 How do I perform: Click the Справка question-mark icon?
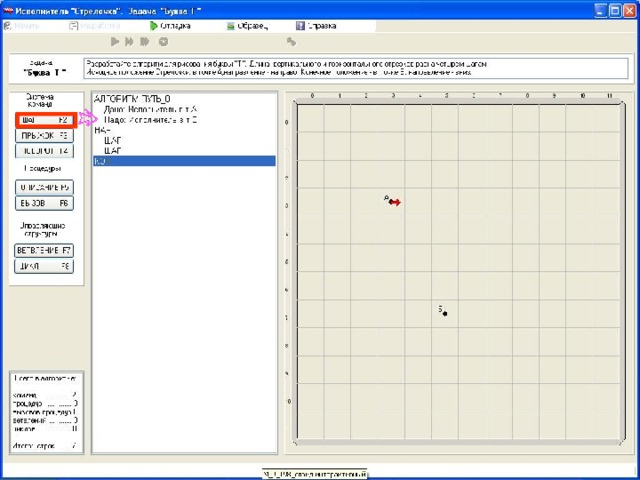[300, 26]
